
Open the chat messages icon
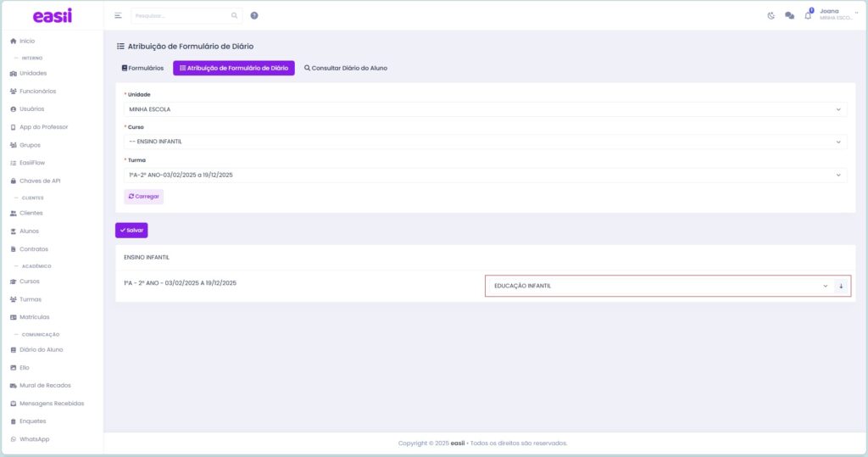pos(789,15)
